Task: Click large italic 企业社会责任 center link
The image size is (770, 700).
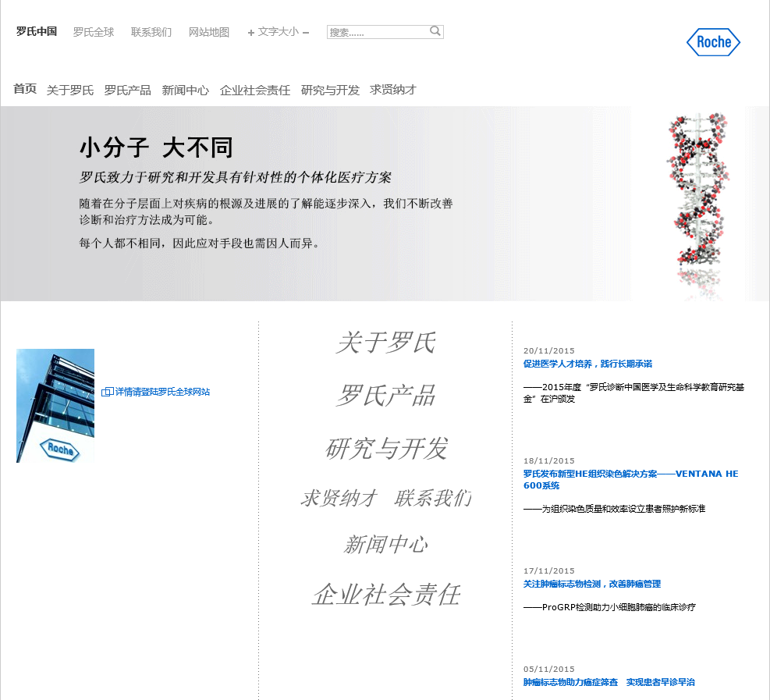Action: tap(386, 595)
